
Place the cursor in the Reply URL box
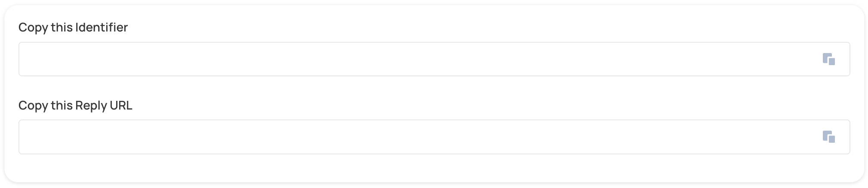click(x=413, y=137)
